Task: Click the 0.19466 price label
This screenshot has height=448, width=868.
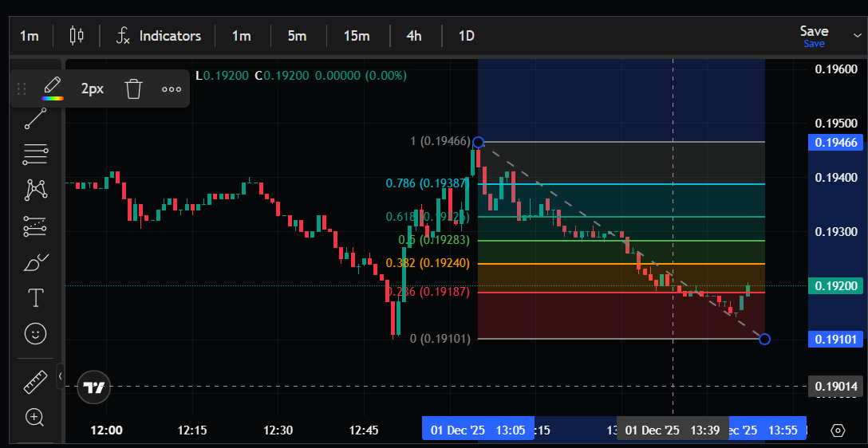Action: 836,143
